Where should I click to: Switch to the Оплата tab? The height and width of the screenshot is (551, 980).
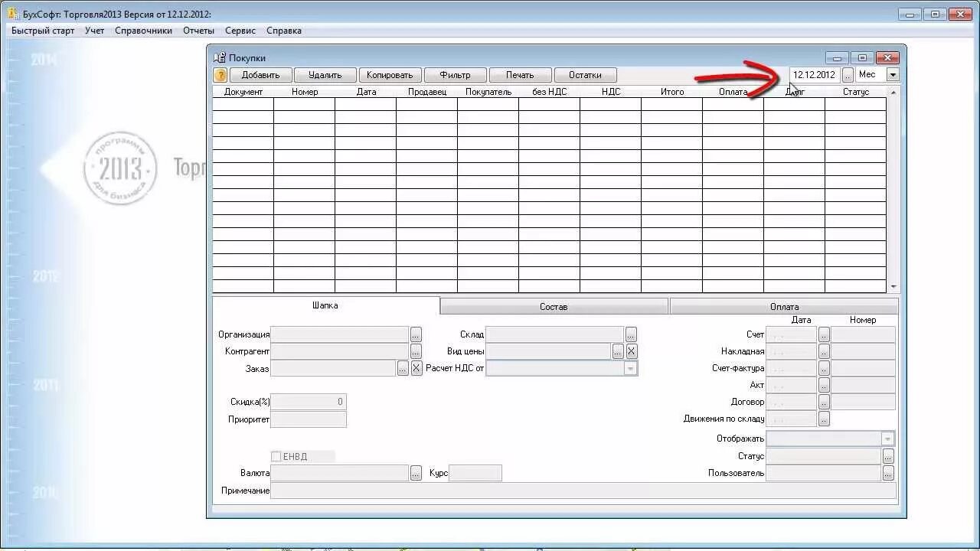[x=784, y=307]
